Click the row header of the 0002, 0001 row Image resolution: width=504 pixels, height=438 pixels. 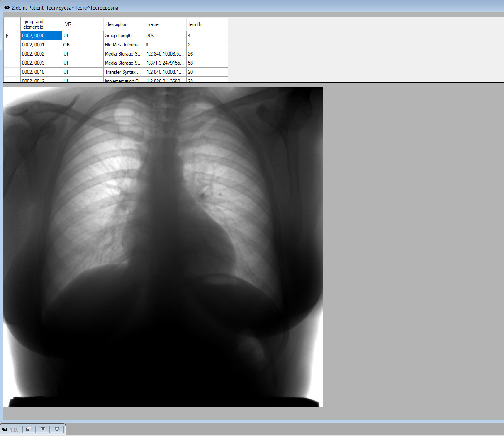pos(12,45)
